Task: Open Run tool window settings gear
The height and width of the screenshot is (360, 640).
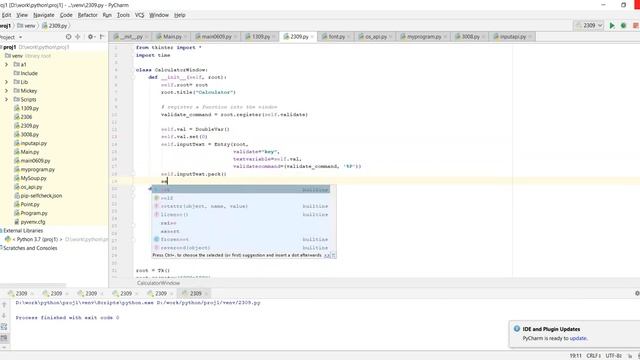Action: [637, 293]
